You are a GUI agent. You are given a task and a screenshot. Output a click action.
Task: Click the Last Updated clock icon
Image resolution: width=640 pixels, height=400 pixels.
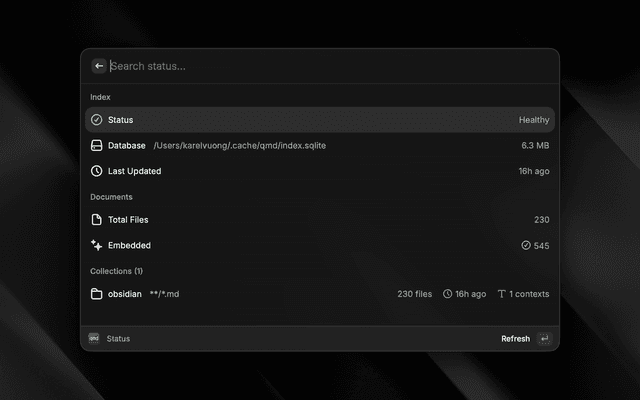pyautogui.click(x=97, y=171)
